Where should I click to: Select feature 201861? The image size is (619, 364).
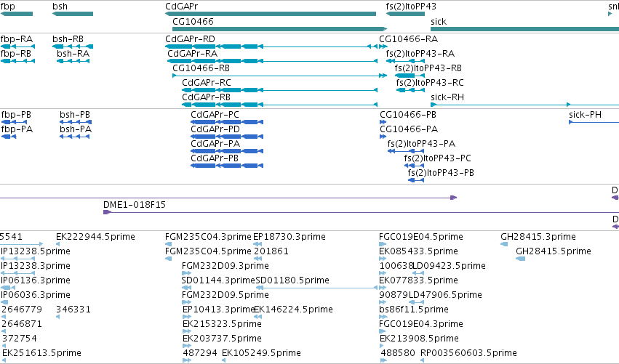[271, 251]
